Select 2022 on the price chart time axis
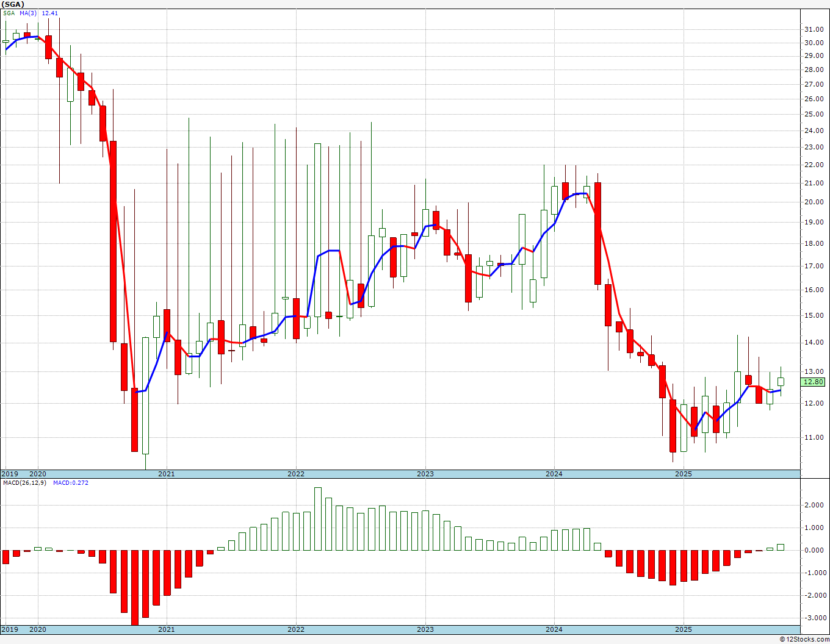The height and width of the screenshot is (644, 830). coord(296,474)
